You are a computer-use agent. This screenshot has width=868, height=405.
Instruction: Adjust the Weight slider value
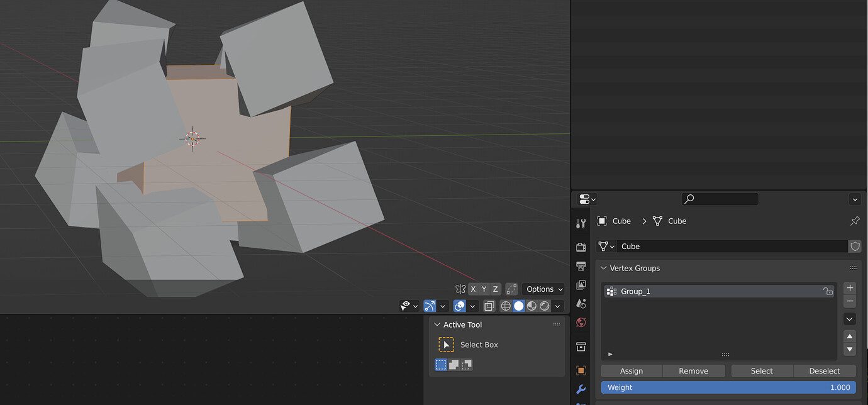[728, 387]
